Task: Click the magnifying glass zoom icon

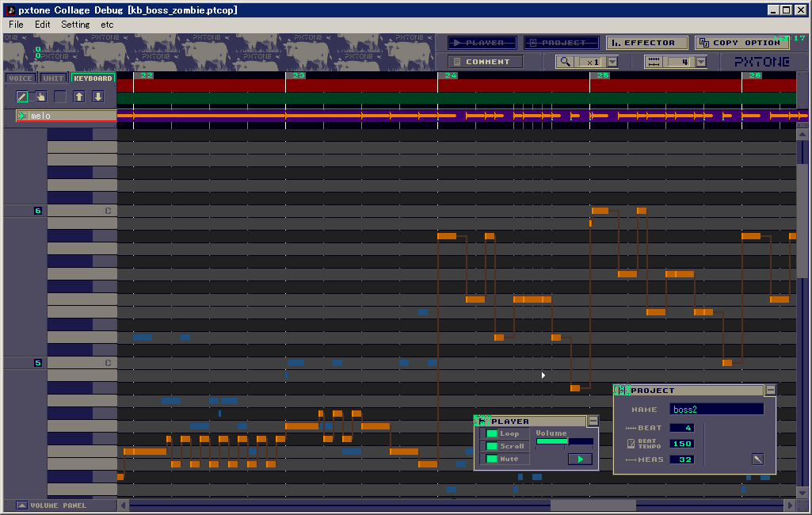Action: coord(565,61)
